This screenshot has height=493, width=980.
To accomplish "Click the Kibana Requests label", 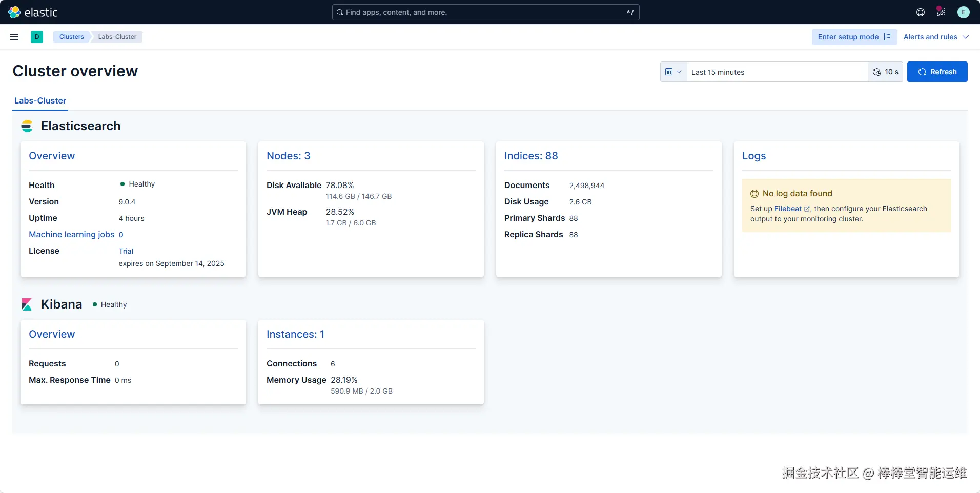I will tap(47, 364).
